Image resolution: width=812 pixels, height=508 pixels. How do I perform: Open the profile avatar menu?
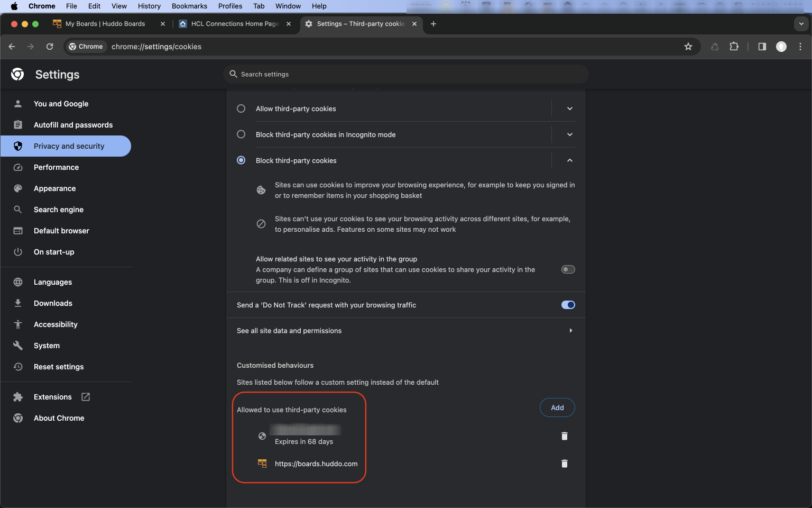click(x=781, y=47)
